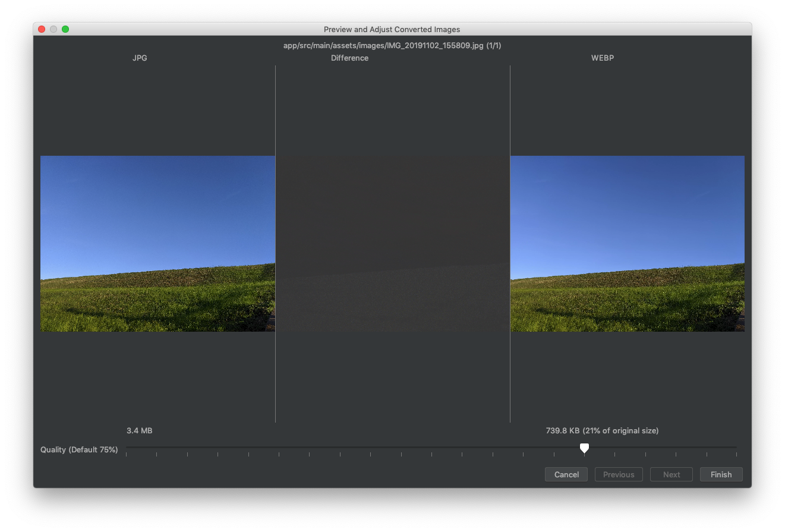
Task: Click the original JPG image preview
Action: [x=157, y=243]
